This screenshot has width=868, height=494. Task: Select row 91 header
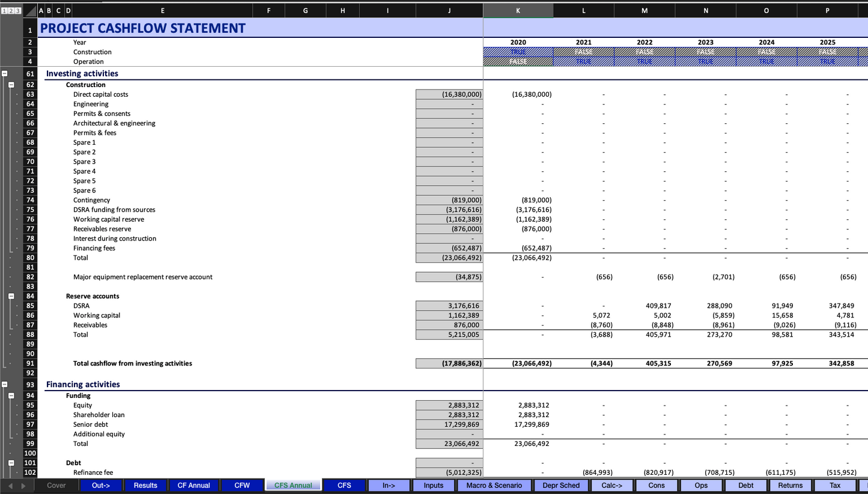30,364
